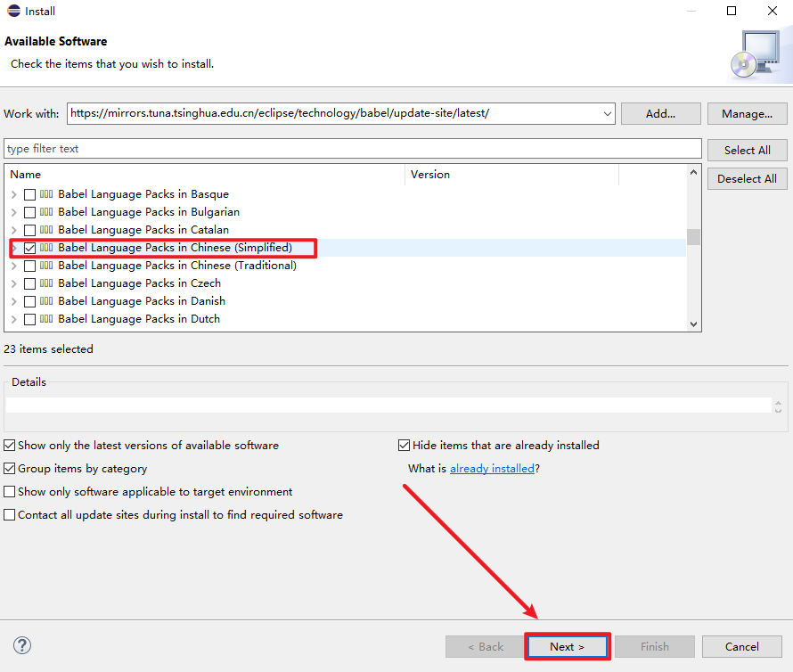Uncheck Chinese (Simplified) language pack checkbox
The width and height of the screenshot is (793, 672).
click(x=30, y=248)
